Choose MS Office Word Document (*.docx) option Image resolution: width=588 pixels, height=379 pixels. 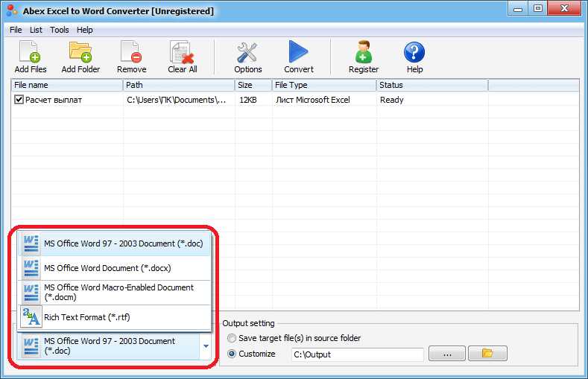coord(114,268)
